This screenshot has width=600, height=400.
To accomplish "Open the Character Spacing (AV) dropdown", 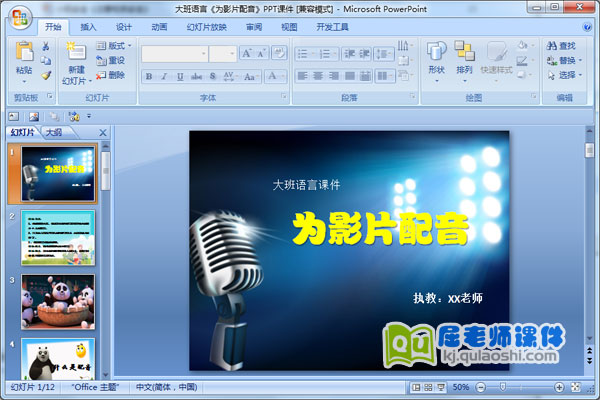I will point(230,76).
